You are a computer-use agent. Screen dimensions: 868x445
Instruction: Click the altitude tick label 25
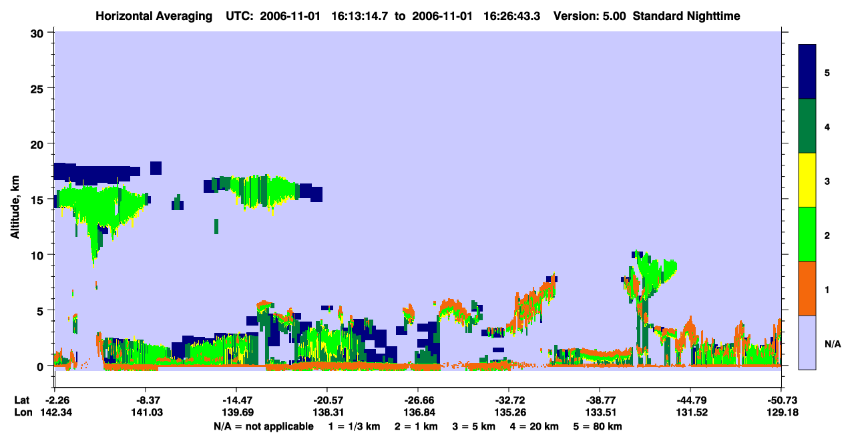(x=39, y=88)
